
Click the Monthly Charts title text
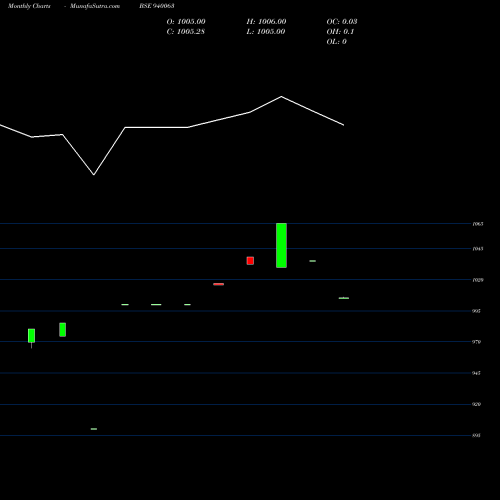tap(29, 6)
